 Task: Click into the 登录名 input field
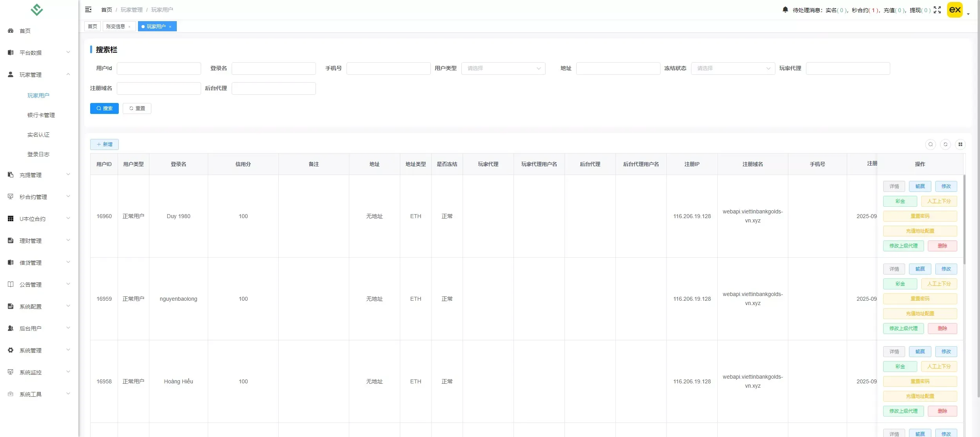(274, 69)
